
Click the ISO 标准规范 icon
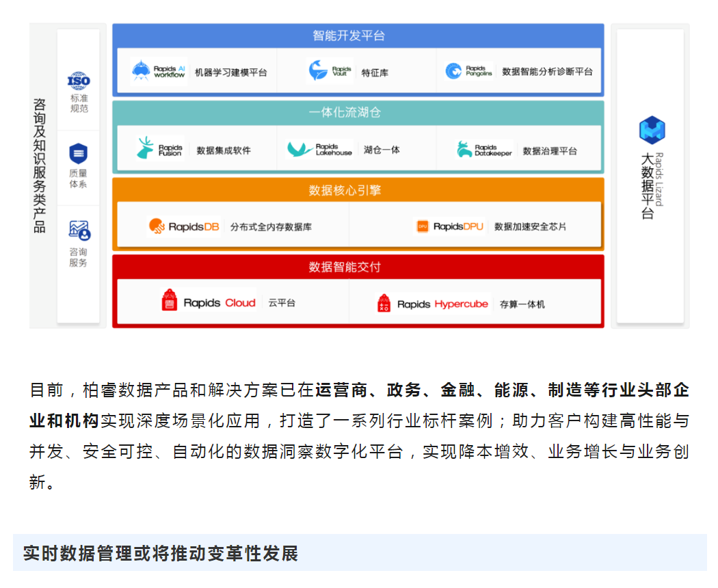79,81
